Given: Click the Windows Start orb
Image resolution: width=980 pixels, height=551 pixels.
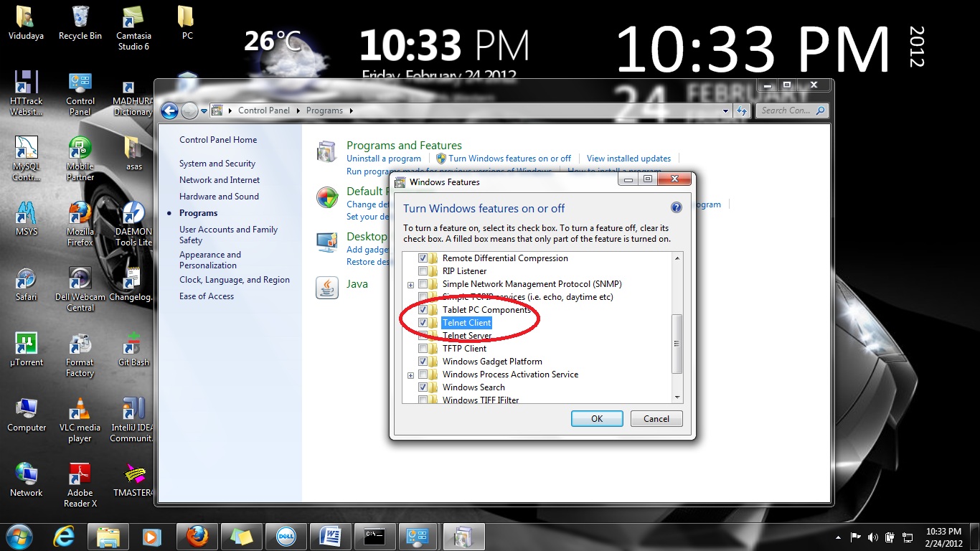Looking at the screenshot, I should click(19, 536).
